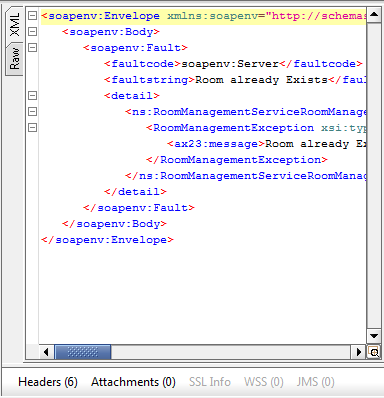Collapse the soapenv:Envelope node
Viewport: 384px width, 398px height.
[32, 15]
